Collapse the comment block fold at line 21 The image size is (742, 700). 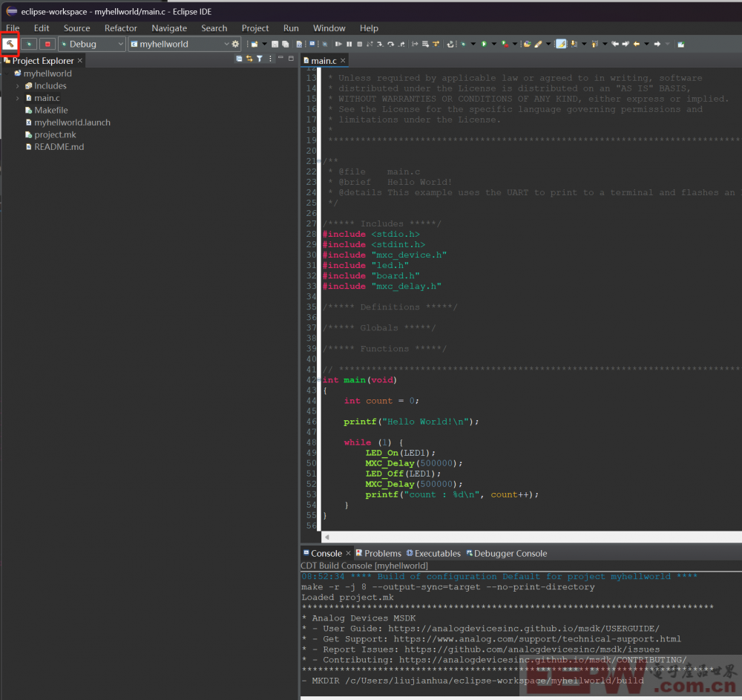coord(319,161)
